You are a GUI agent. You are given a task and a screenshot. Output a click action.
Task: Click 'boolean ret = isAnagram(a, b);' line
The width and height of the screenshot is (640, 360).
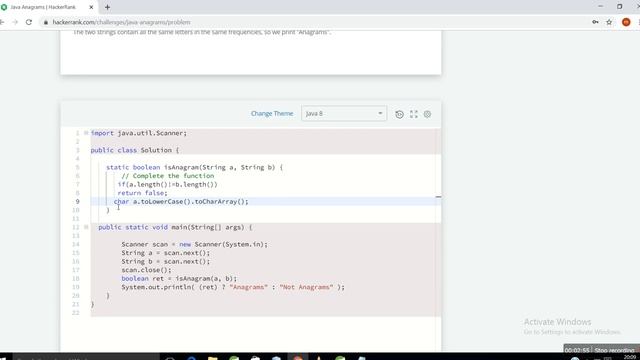coord(179,279)
